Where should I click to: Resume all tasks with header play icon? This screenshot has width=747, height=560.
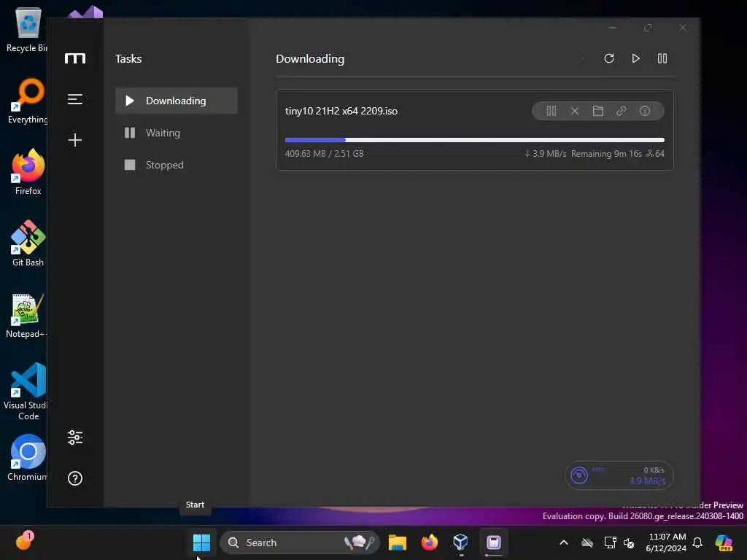[635, 58]
